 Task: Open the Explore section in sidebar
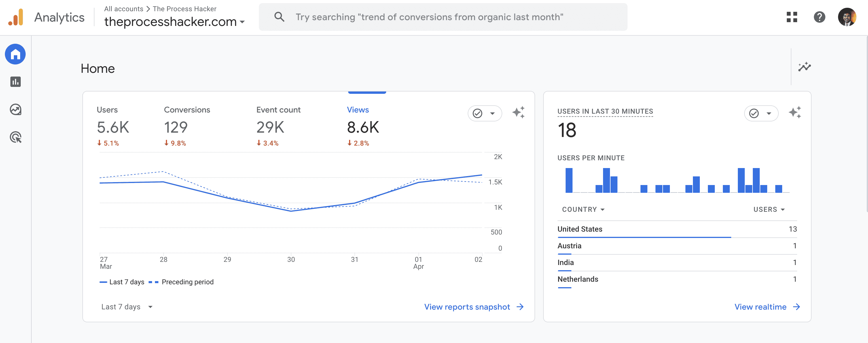coord(15,109)
